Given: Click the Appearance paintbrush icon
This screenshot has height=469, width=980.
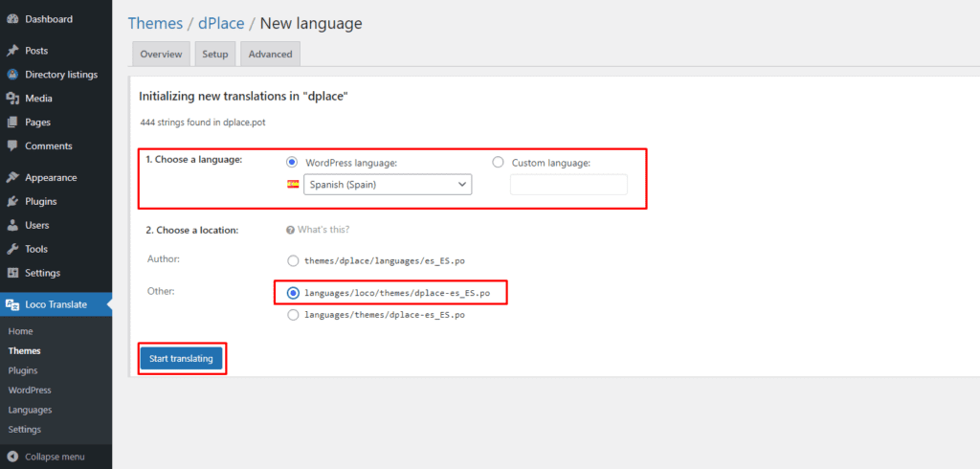Looking at the screenshot, I should click(11, 178).
